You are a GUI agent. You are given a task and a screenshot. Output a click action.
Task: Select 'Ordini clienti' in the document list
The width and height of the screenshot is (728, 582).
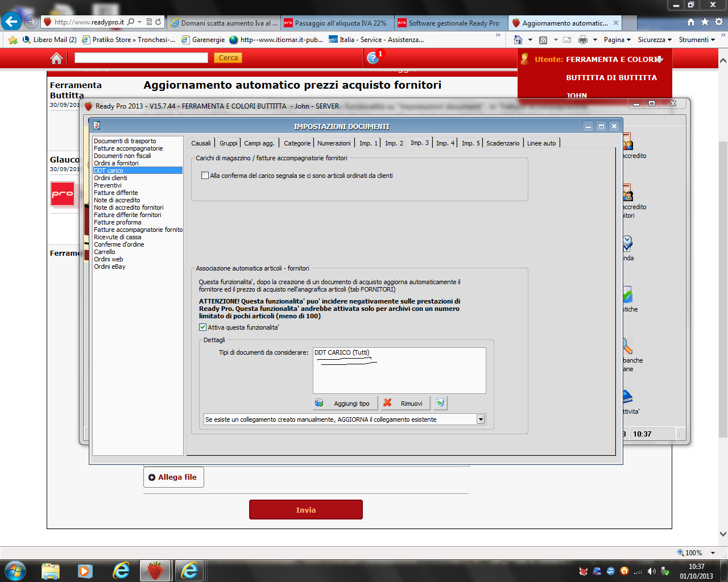click(x=110, y=178)
